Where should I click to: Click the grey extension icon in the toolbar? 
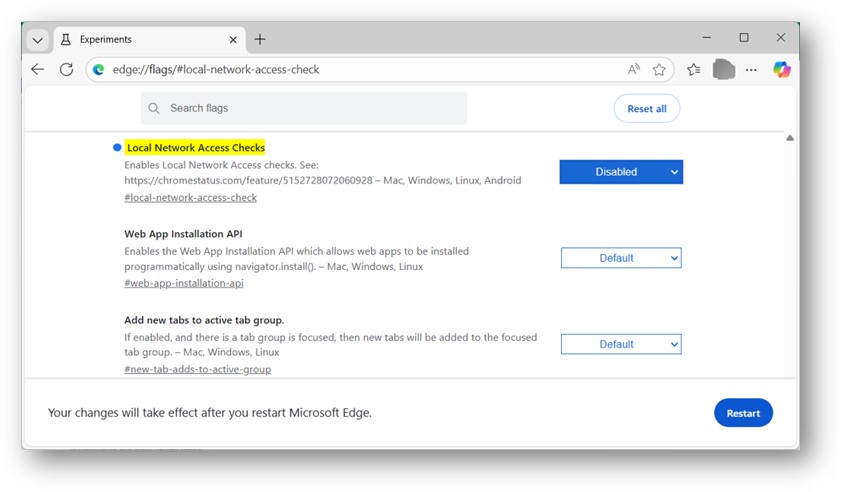pyautogui.click(x=723, y=69)
